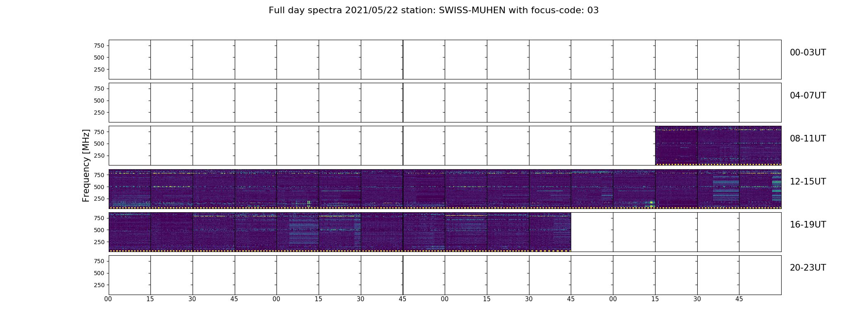Click the 750 tick label of 08-11UT row
Screen dimensions: 868x331
click(x=99, y=132)
